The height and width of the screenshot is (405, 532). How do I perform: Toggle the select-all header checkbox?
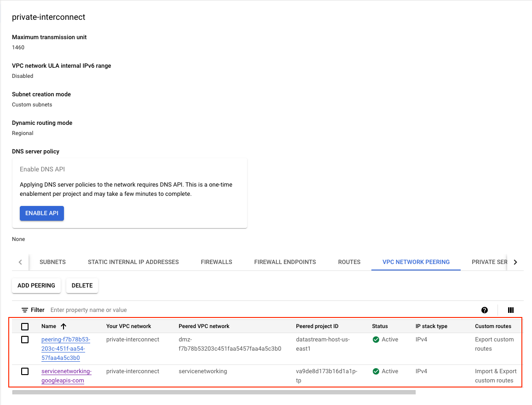coord(25,326)
